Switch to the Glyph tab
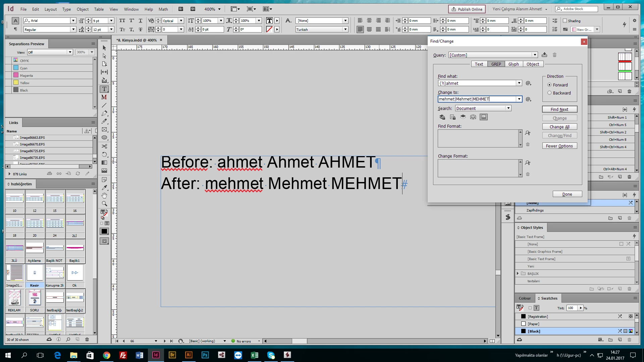Image resolution: width=644 pixels, height=362 pixels. click(513, 64)
